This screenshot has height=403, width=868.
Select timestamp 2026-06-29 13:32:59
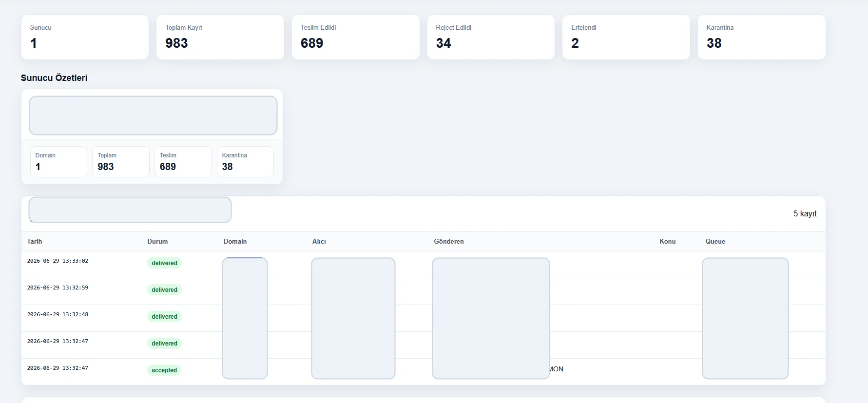(58, 288)
